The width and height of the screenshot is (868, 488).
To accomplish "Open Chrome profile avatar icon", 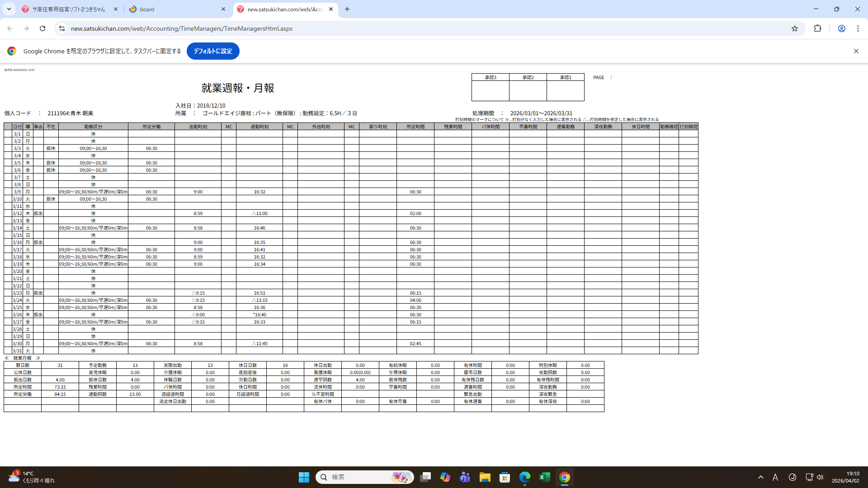I will tap(841, 28).
